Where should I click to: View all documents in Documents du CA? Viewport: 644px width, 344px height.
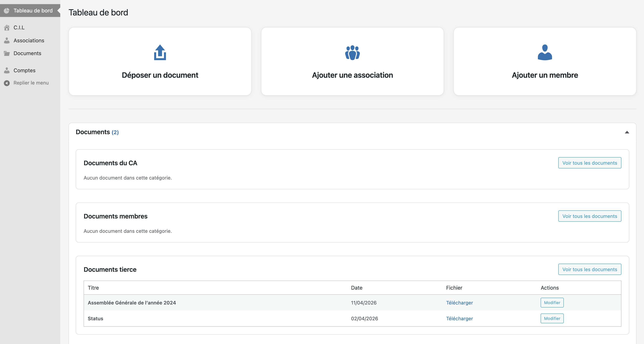click(590, 163)
